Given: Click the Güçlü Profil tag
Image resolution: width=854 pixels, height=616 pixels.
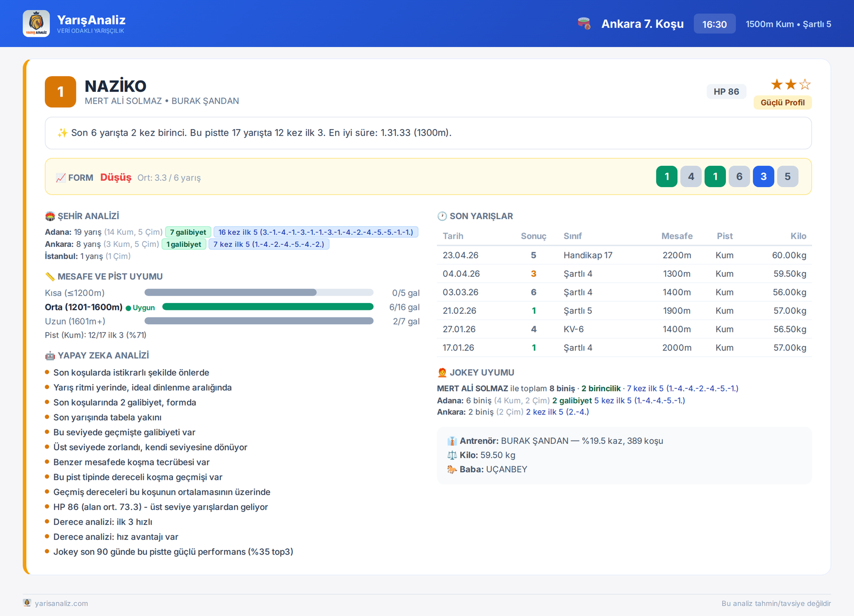Looking at the screenshot, I should 782,102.
